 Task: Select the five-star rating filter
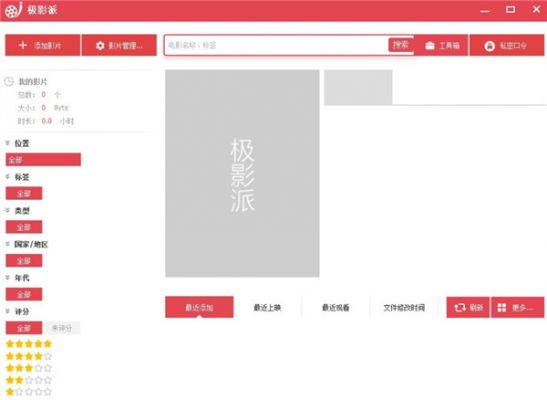(x=29, y=344)
